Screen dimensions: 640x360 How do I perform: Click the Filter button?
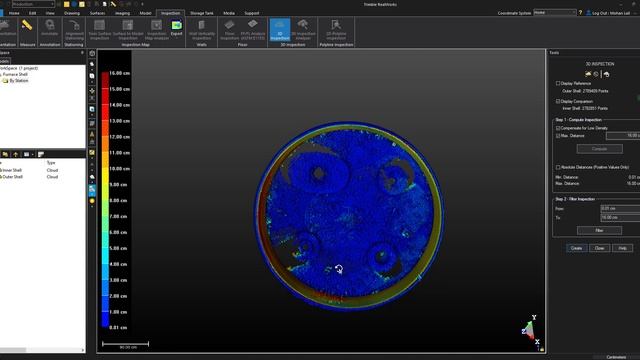click(x=600, y=231)
